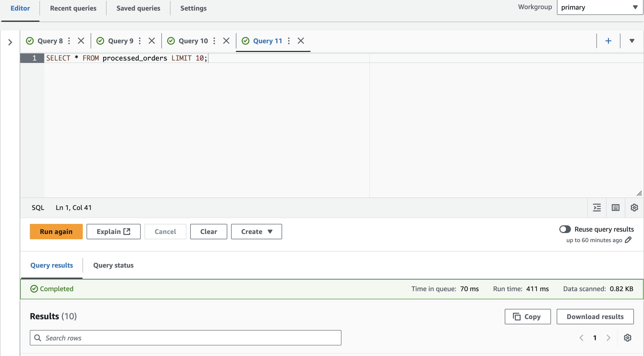Edit the reuse results time with the pencil icon
The image size is (644, 356).
click(628, 240)
